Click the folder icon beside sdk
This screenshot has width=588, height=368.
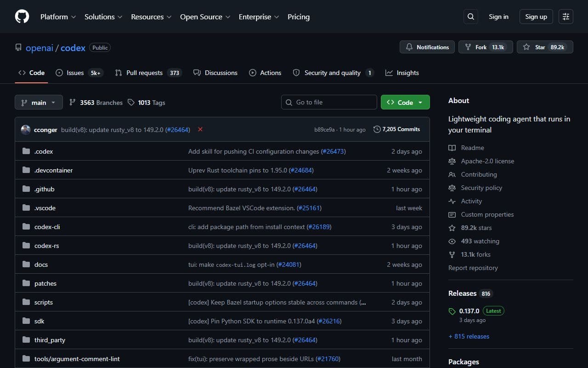(26, 321)
